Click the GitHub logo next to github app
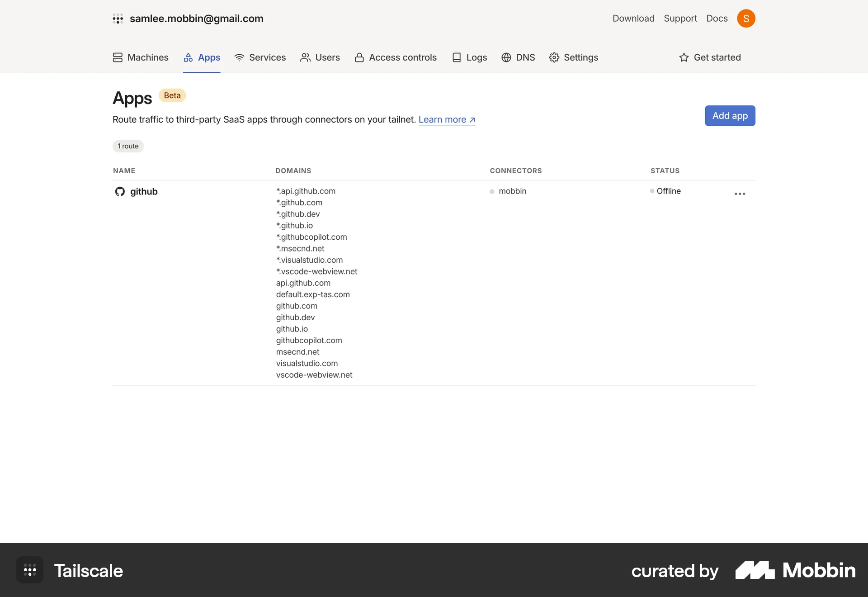Viewport: 868px width, 597px height. pos(120,191)
